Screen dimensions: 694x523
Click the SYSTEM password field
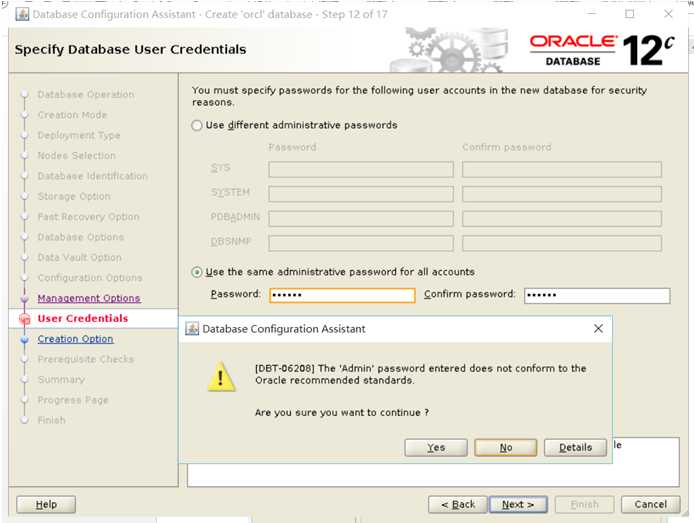pos(361,194)
